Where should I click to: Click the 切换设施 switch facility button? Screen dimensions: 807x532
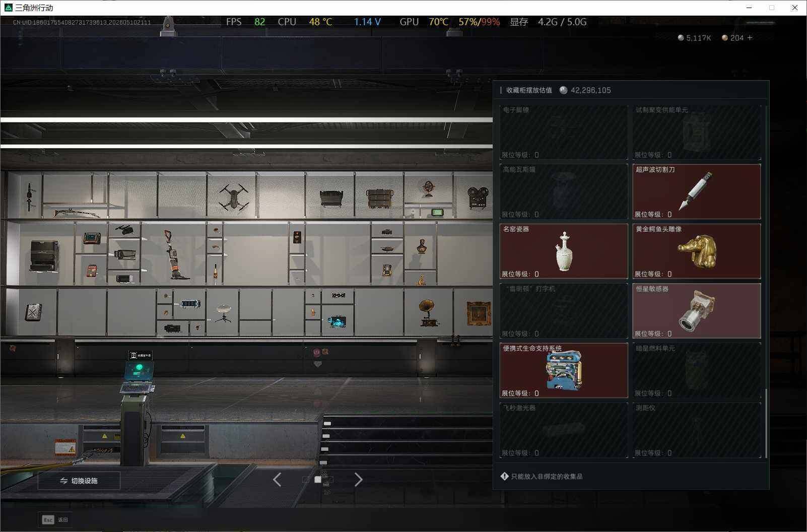click(x=79, y=481)
